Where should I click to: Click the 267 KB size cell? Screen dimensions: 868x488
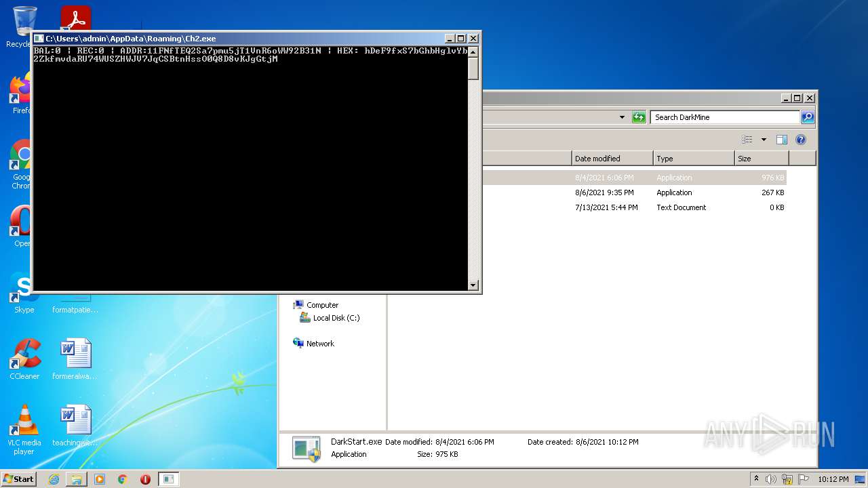tap(772, 192)
